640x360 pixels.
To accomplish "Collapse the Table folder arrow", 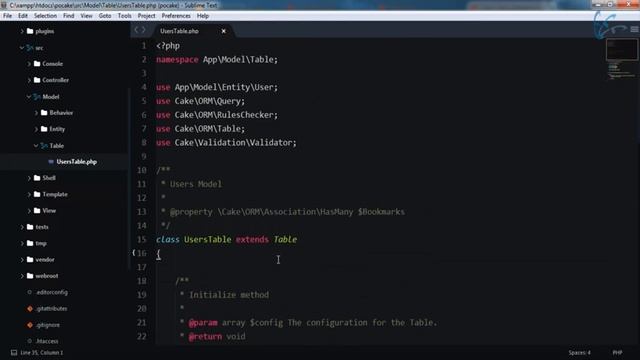I will tap(36, 145).
